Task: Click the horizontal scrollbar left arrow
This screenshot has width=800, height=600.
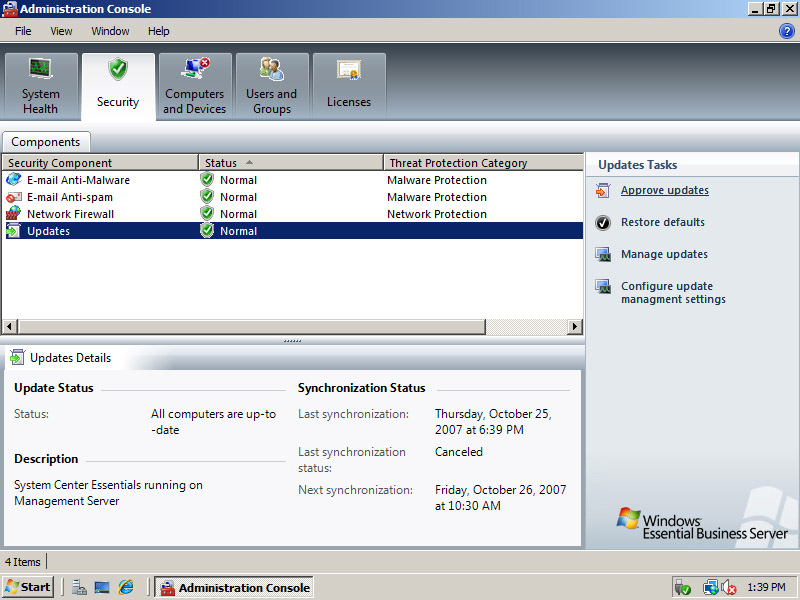Action: [x=10, y=327]
